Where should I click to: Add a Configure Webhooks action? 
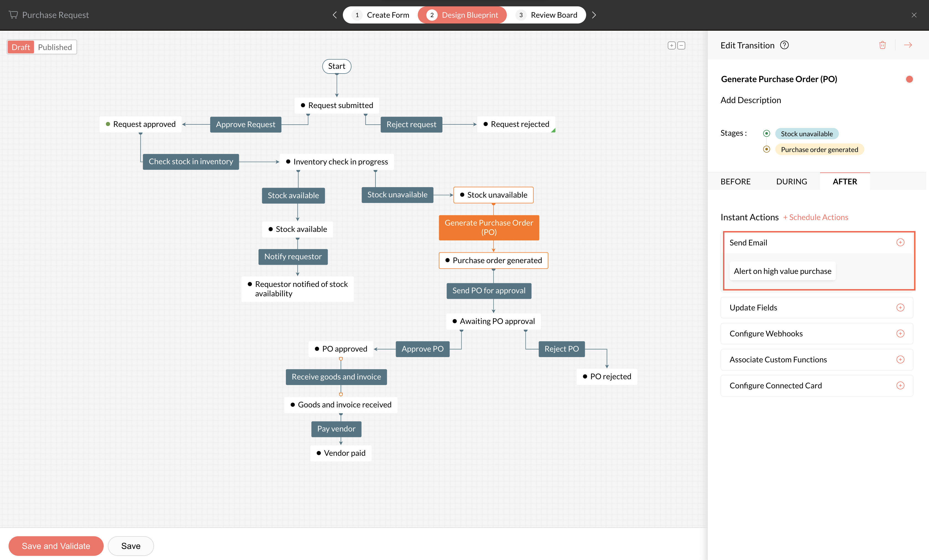900,334
